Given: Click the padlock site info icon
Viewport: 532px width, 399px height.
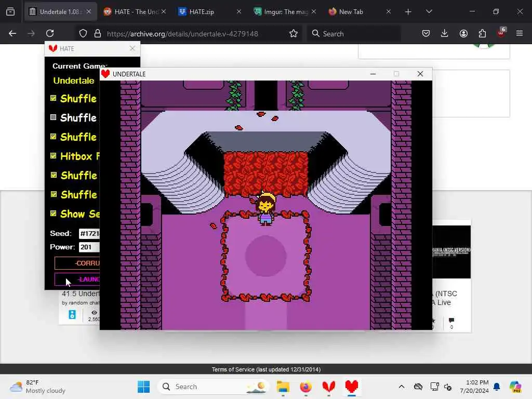Looking at the screenshot, I should tap(98, 33).
